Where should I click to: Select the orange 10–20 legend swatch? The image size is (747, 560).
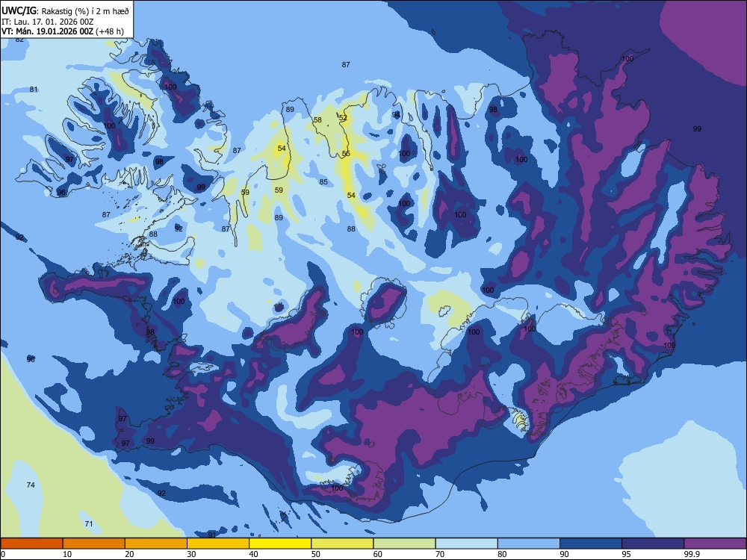coord(94,544)
